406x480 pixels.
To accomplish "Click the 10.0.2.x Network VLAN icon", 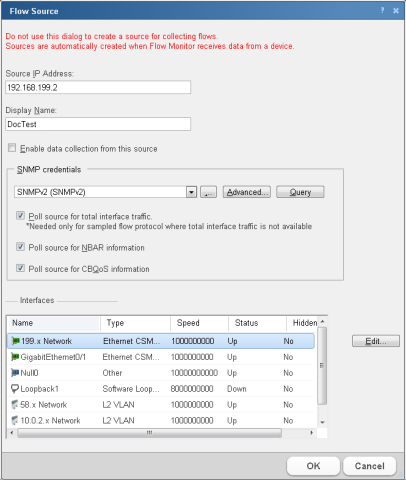I will point(15,420).
